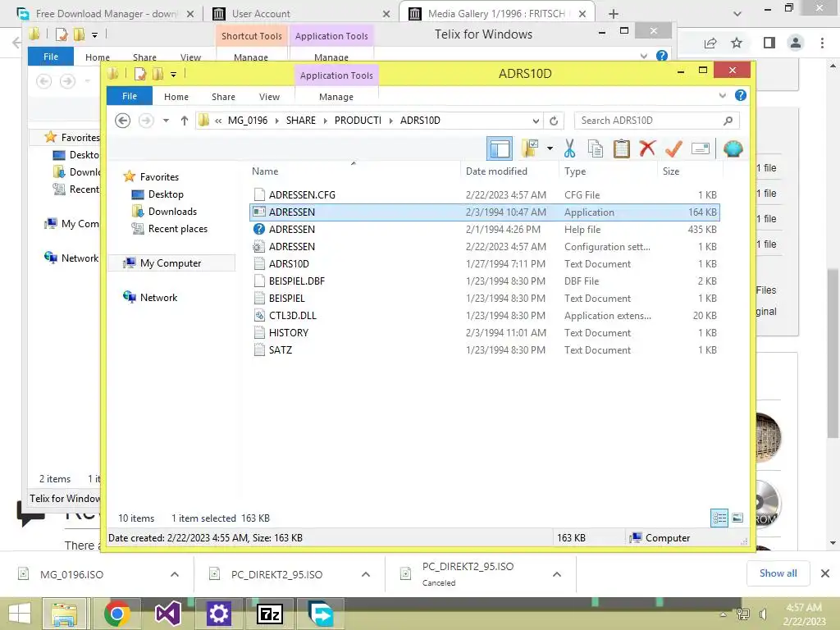The height and width of the screenshot is (630, 840).
Task: Open Chrome three-dot menu
Action: pyautogui.click(x=822, y=43)
